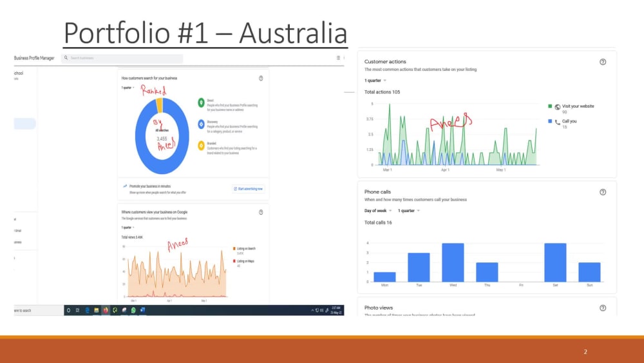Click the Total actions 105 text
This screenshot has width=644, height=363.
pos(382,92)
